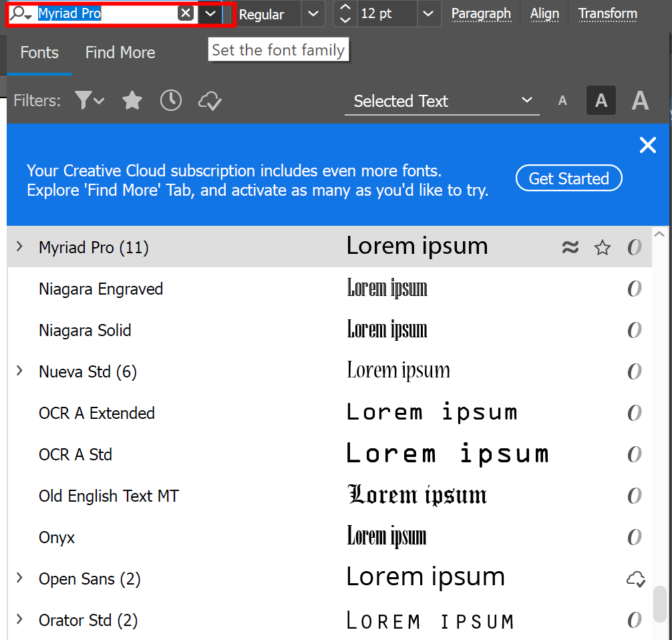Toggle the activated fonts cloud filter
The image size is (672, 640).
(x=210, y=101)
